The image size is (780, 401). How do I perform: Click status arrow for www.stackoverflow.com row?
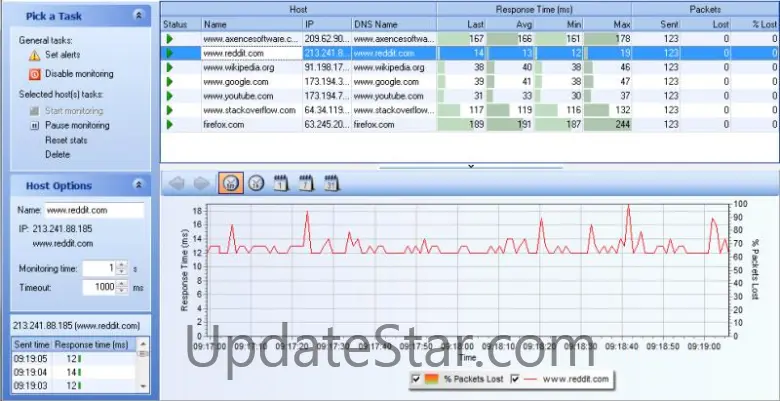click(170, 110)
